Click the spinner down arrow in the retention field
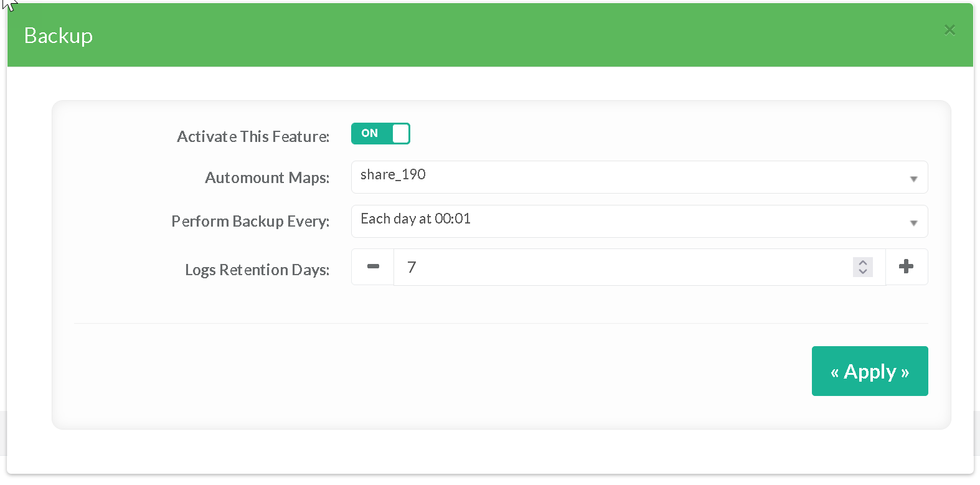980x485 pixels. tap(862, 271)
